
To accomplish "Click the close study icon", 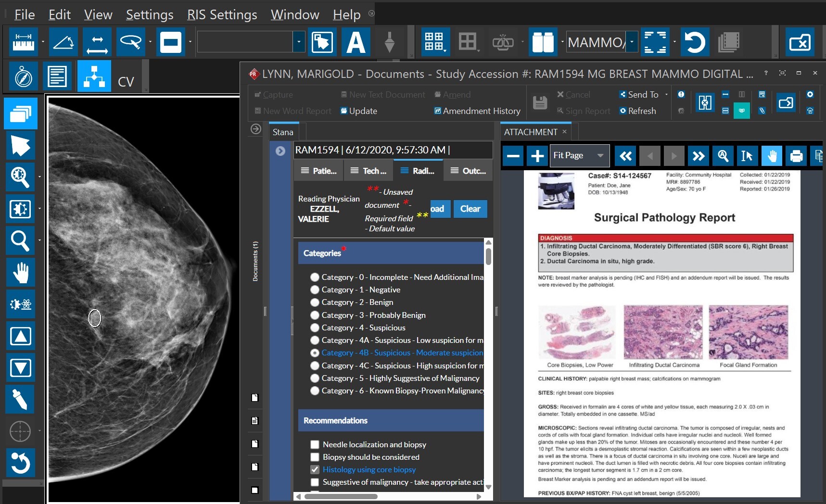I will click(800, 42).
